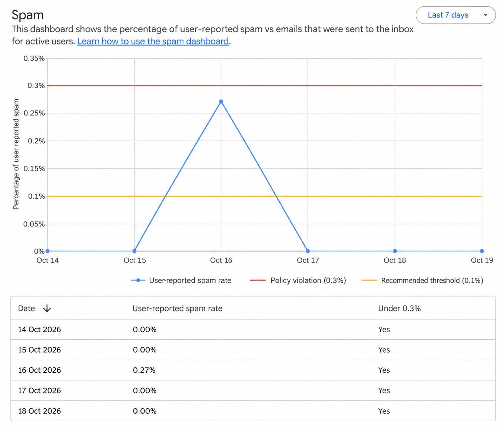This screenshot has width=504, height=429.
Task: Click 0.00% rate in 14 Oct row
Action: click(145, 330)
